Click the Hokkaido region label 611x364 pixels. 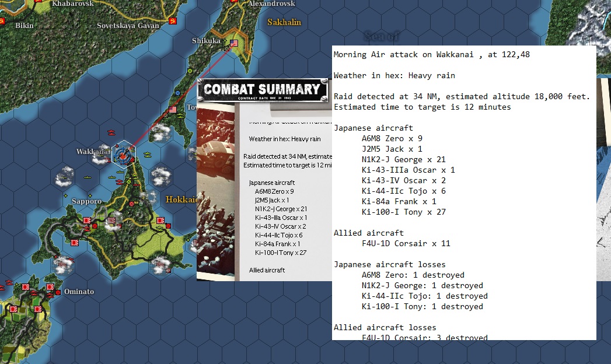click(x=181, y=199)
